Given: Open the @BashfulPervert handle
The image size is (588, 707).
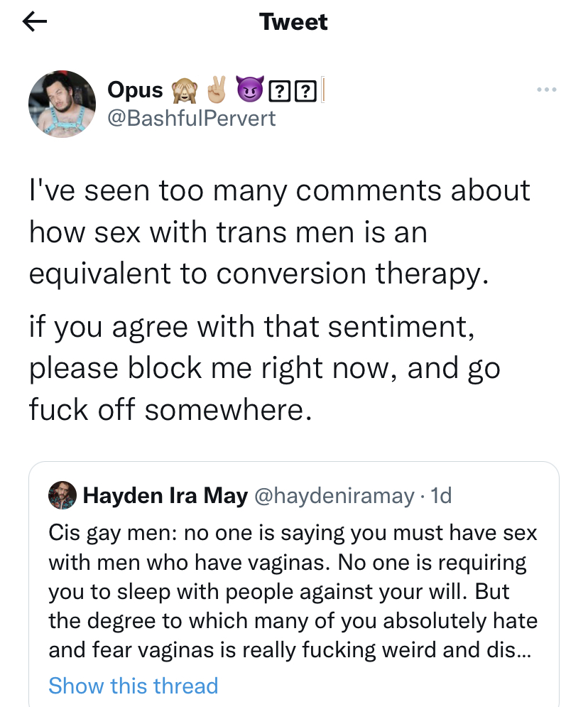Looking at the screenshot, I should [x=191, y=117].
